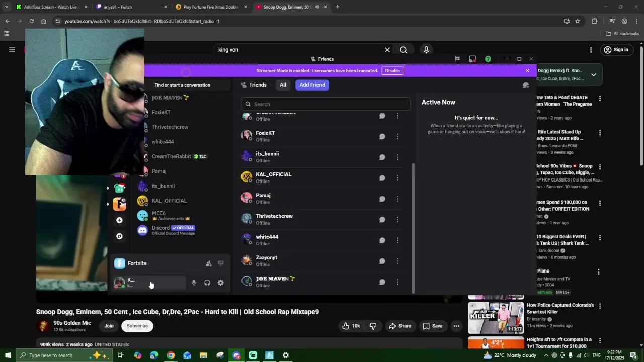Image resolution: width=644 pixels, height=362 pixels.
Task: Add a server with the plus icon
Action: [119, 220]
